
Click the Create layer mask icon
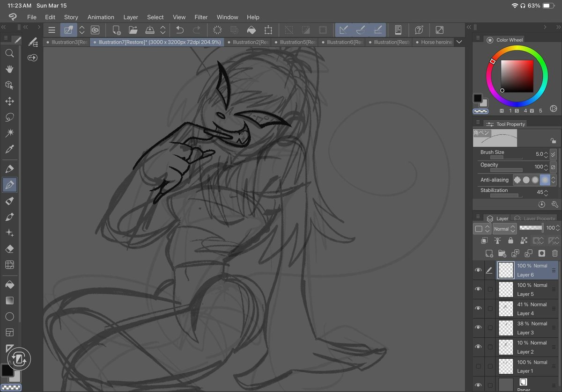click(x=542, y=253)
